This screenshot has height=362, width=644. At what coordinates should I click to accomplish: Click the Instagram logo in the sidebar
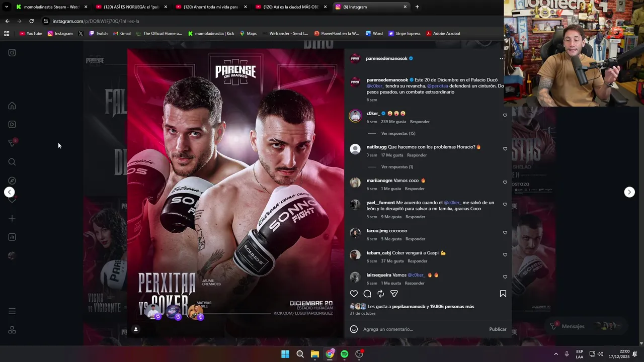tap(12, 53)
